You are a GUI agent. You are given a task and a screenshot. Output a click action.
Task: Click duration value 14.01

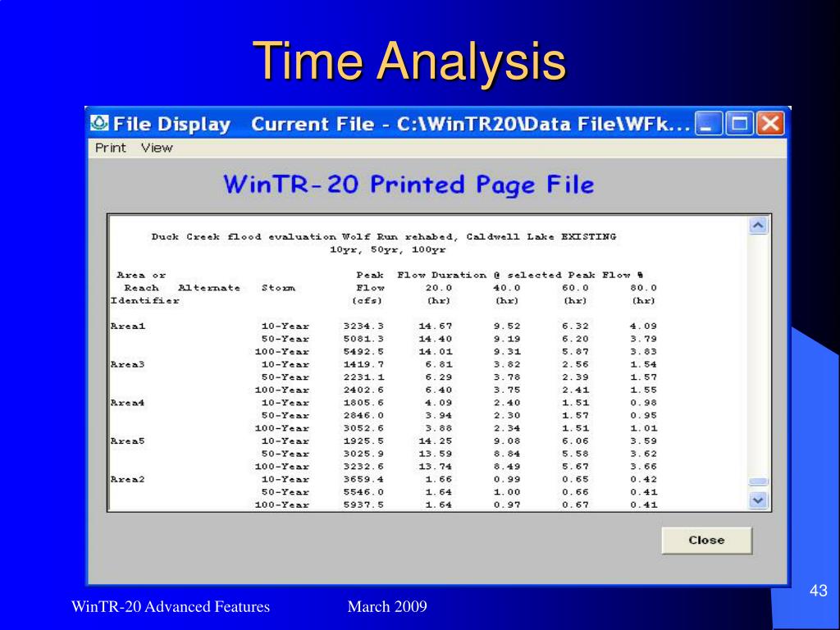point(436,351)
